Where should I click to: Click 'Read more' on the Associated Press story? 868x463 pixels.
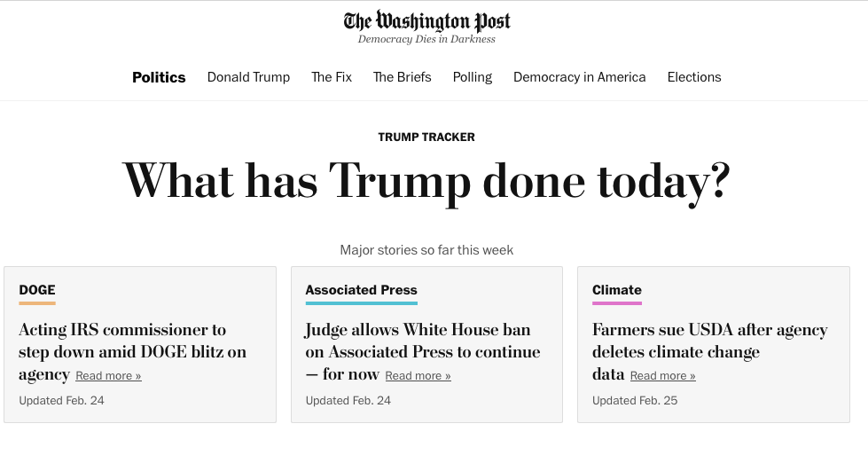[x=418, y=376]
